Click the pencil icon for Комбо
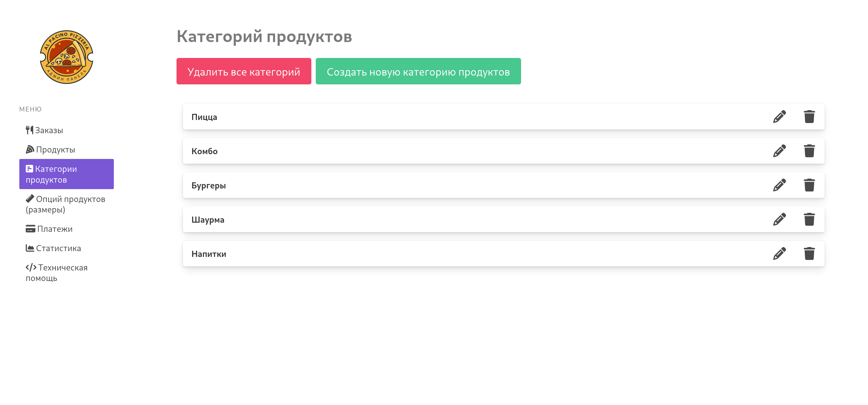The width and height of the screenshot is (868, 405). coord(779,151)
